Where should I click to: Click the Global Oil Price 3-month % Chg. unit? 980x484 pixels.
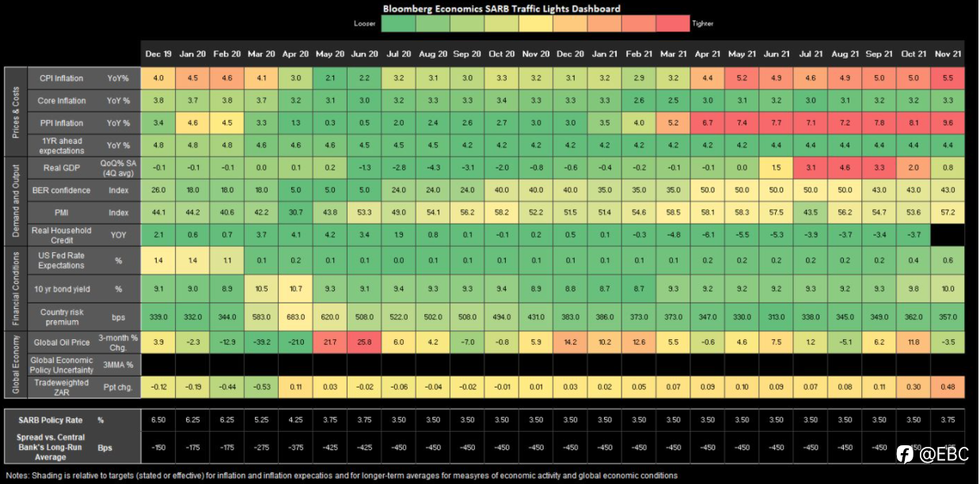[117, 342]
